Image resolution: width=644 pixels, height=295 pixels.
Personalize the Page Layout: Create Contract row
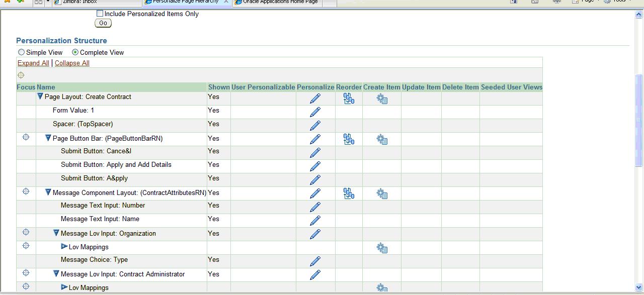315,99
